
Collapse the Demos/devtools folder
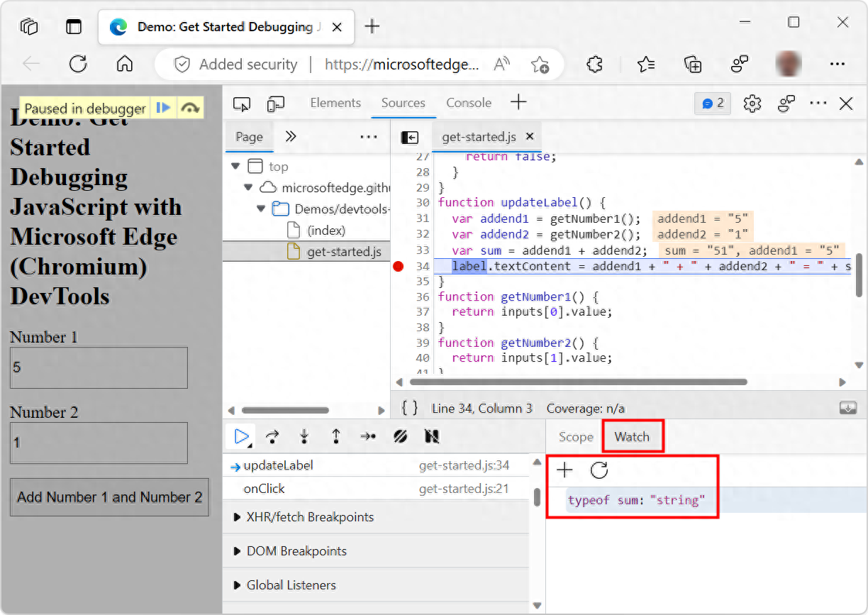(261, 209)
